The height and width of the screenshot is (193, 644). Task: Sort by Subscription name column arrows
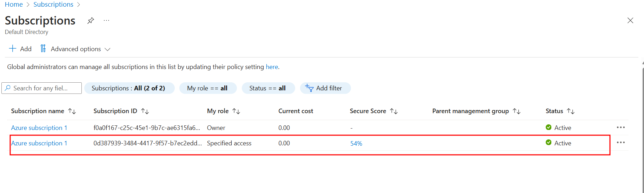pyautogui.click(x=72, y=111)
